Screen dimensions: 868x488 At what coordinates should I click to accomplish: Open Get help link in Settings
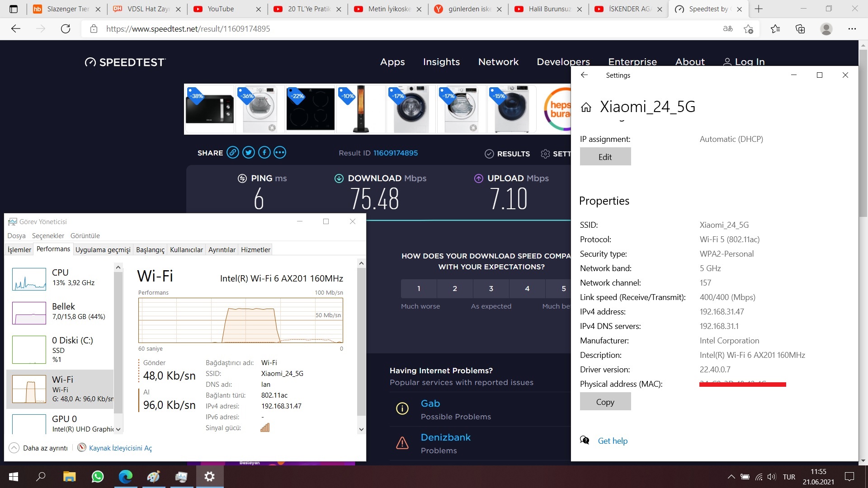[x=613, y=441]
